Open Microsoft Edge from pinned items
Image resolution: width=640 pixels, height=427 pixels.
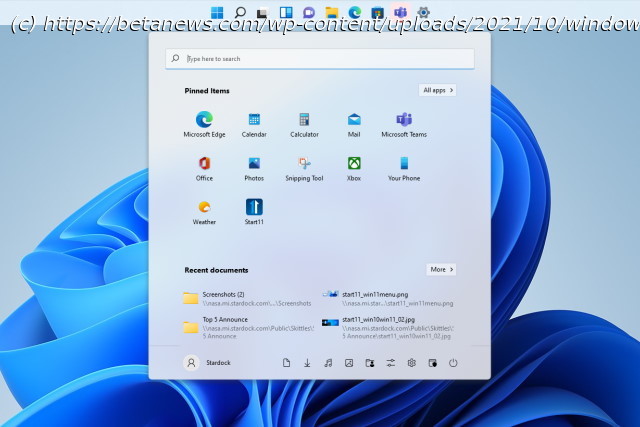click(x=204, y=124)
